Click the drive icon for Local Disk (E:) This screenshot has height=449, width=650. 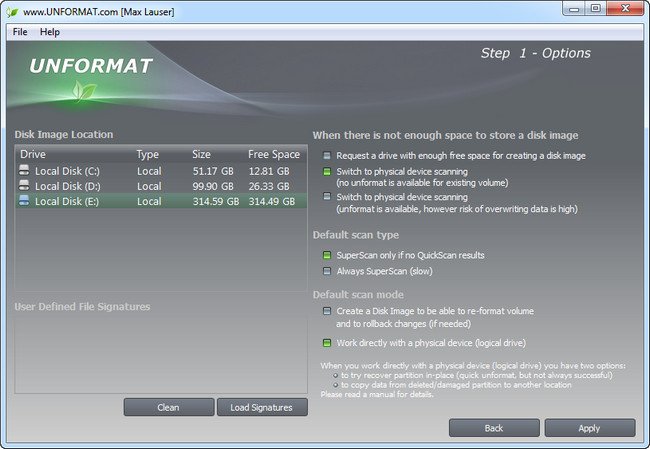pyautogui.click(x=24, y=201)
